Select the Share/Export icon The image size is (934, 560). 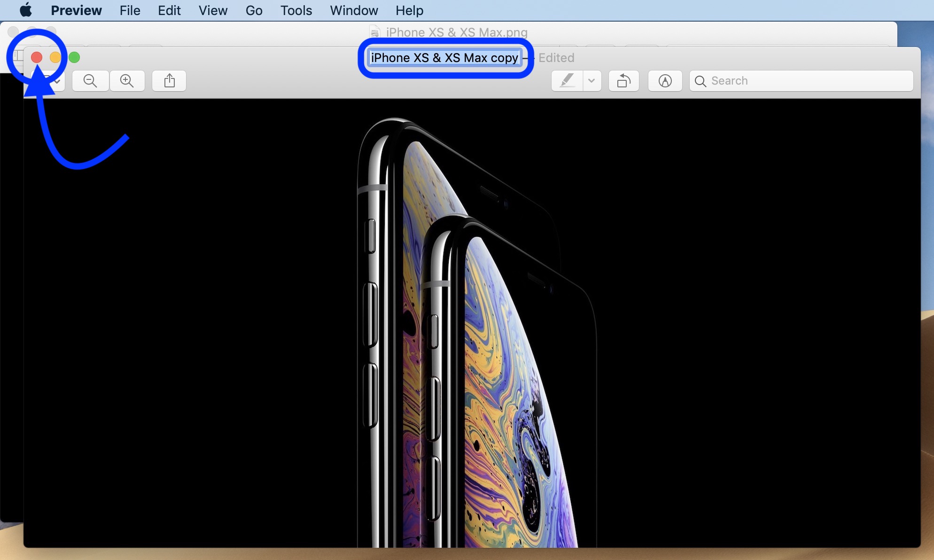click(169, 80)
